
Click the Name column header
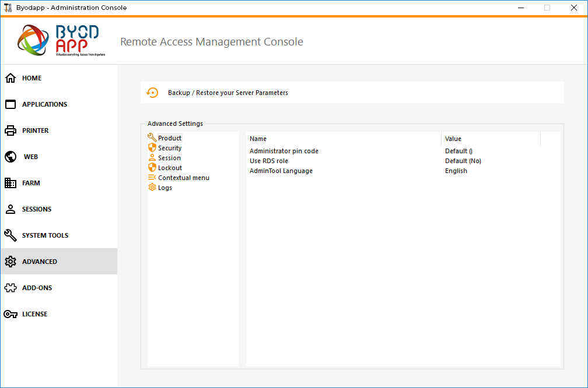[x=344, y=139]
